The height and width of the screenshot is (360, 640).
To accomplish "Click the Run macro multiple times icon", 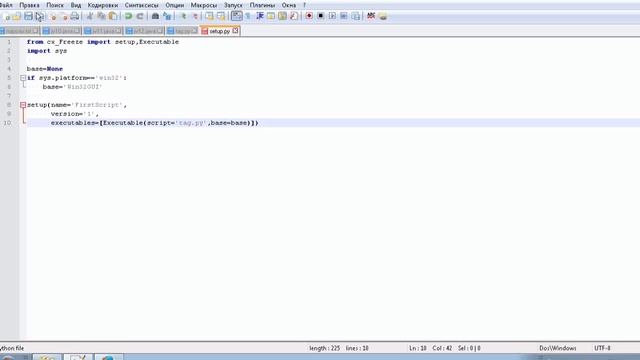I will click(344, 16).
